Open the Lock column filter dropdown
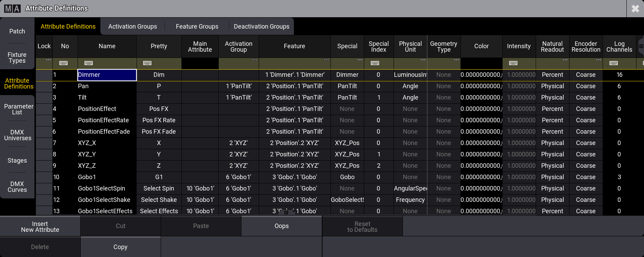This screenshot has width=644, height=257. tap(49, 60)
